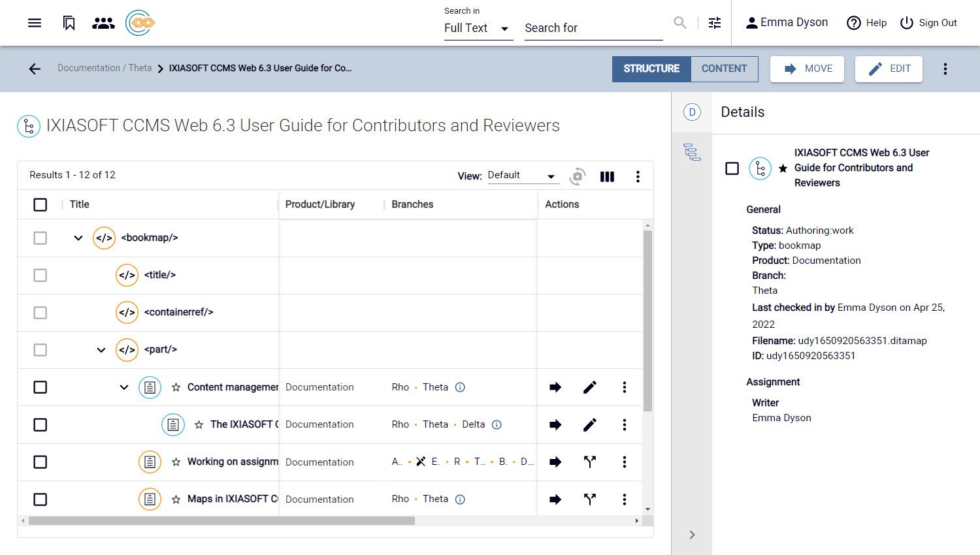Click move arrow for Content management row
980x555 pixels.
(x=555, y=387)
